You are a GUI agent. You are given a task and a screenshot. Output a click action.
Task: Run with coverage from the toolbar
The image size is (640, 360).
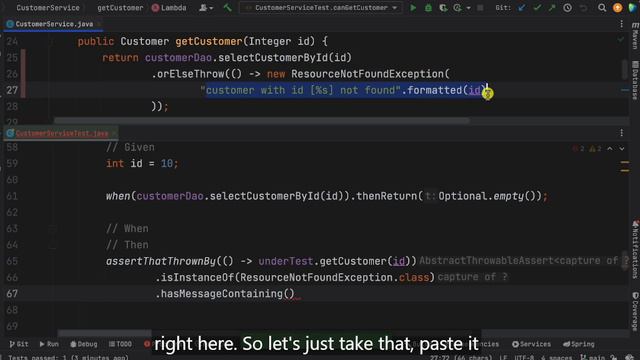click(443, 8)
